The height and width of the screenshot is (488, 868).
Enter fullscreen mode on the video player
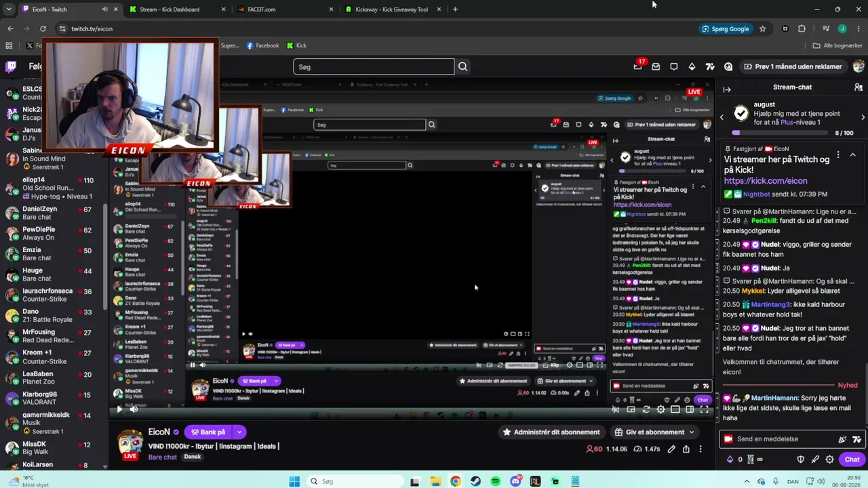point(704,409)
